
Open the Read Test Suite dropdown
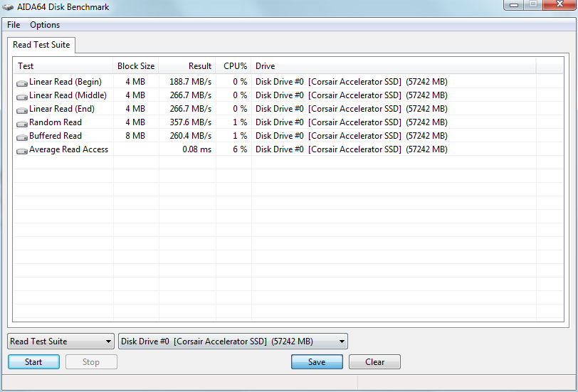pyautogui.click(x=61, y=341)
